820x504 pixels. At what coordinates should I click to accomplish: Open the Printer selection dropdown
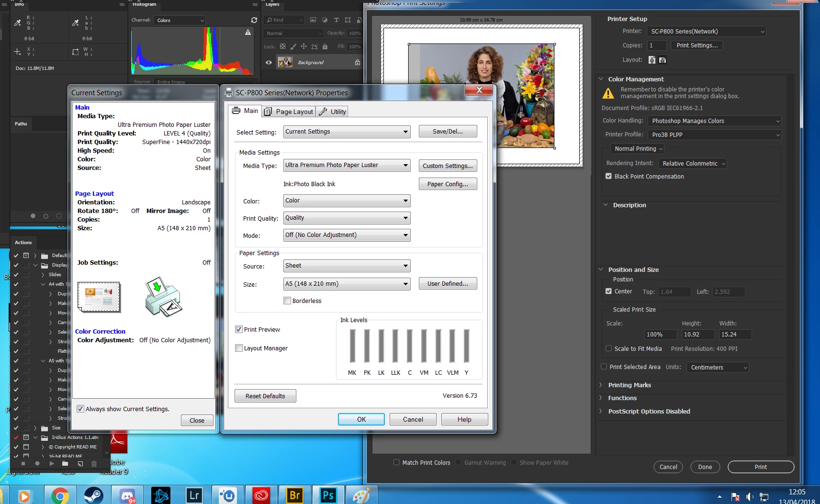(707, 32)
